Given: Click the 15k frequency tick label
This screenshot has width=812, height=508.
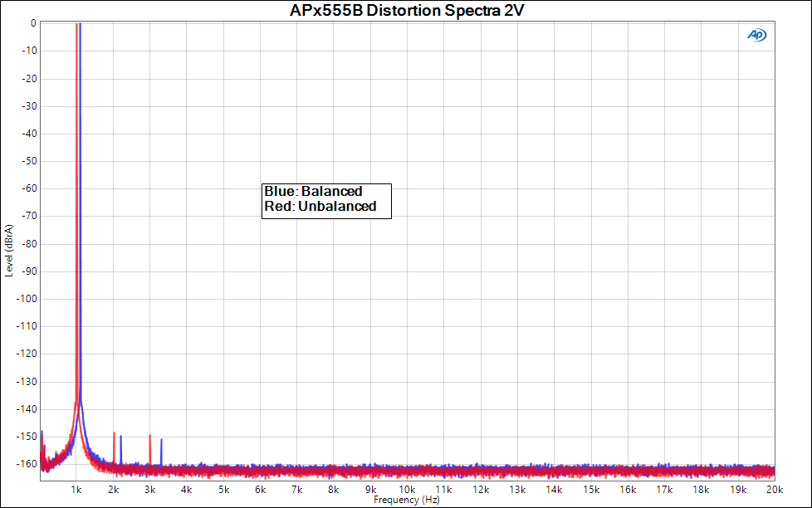Looking at the screenshot, I should pos(591,490).
